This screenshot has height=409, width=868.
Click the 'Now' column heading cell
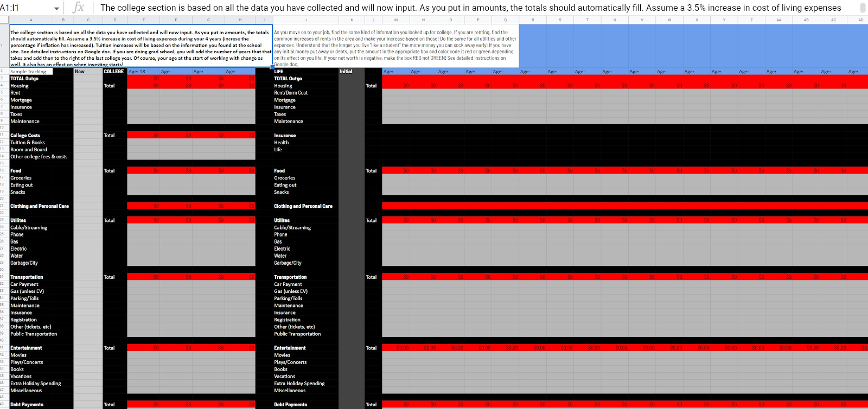tap(88, 72)
